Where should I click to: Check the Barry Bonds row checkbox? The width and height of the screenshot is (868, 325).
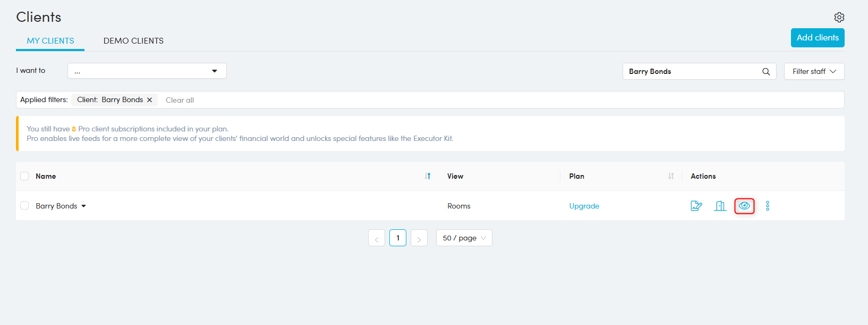coord(24,206)
